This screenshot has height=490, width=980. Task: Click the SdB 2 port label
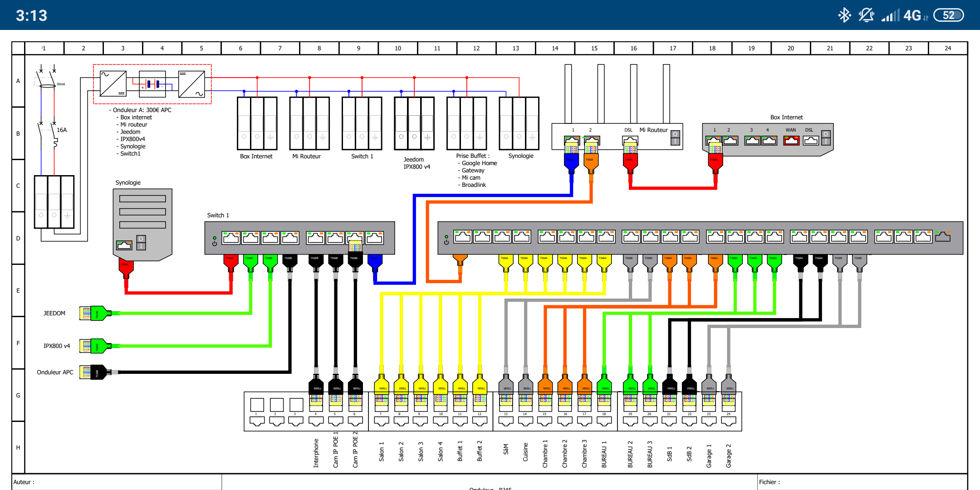pos(689,454)
